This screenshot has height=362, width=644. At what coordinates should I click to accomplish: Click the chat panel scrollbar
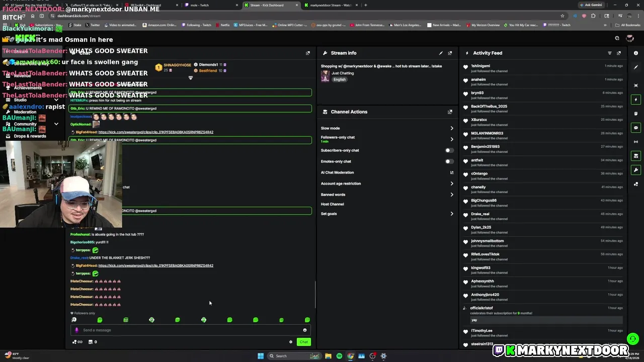pos(315,295)
